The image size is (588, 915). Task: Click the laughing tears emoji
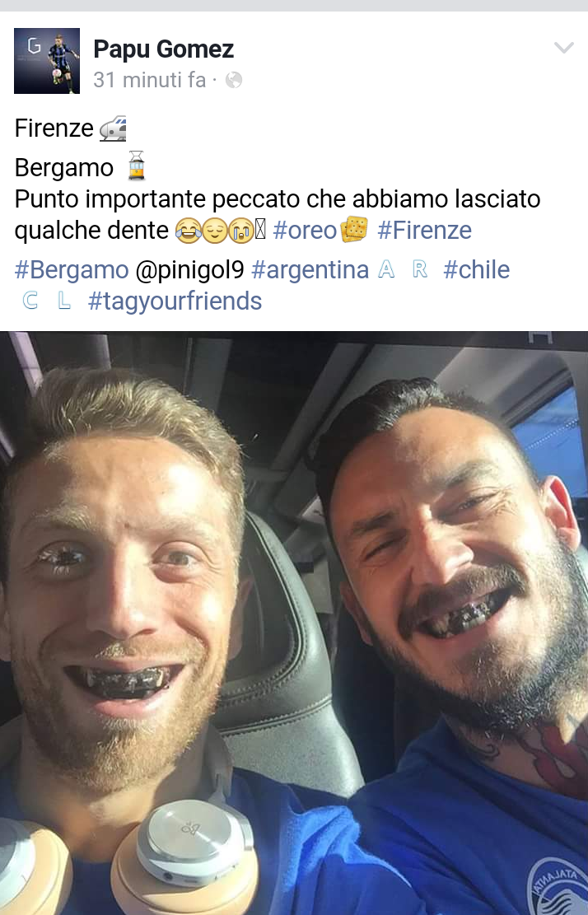(x=187, y=231)
